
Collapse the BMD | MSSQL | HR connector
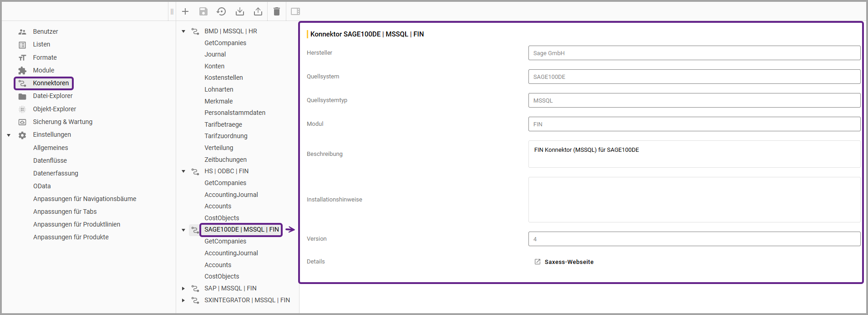click(183, 31)
